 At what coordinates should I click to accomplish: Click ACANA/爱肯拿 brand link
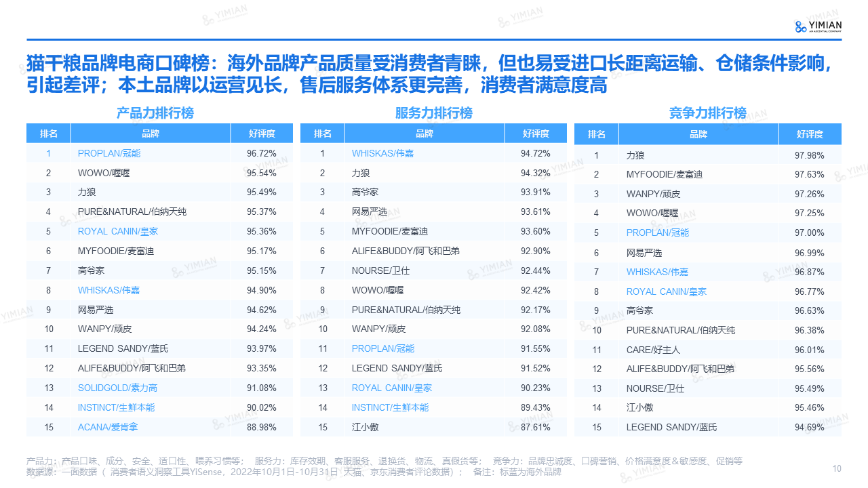(108, 427)
